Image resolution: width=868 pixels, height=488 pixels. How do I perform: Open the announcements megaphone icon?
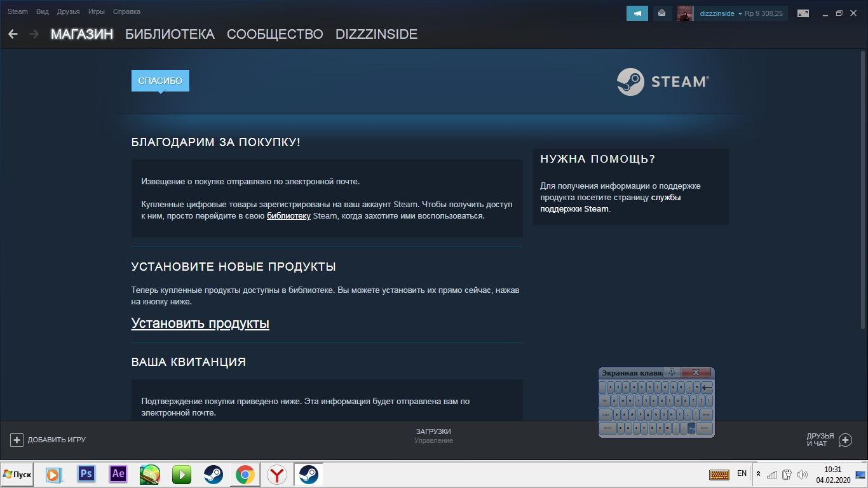pyautogui.click(x=637, y=13)
